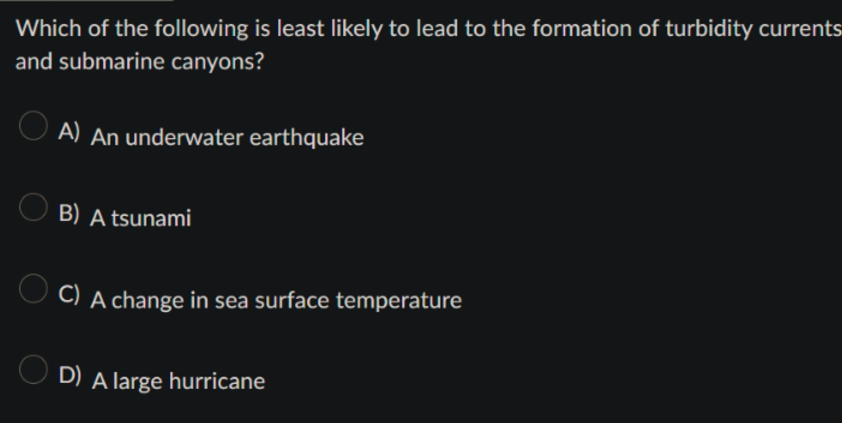Screen dimensions: 842x423
Task: Click the 'C)' option letter
Action: tap(69, 294)
